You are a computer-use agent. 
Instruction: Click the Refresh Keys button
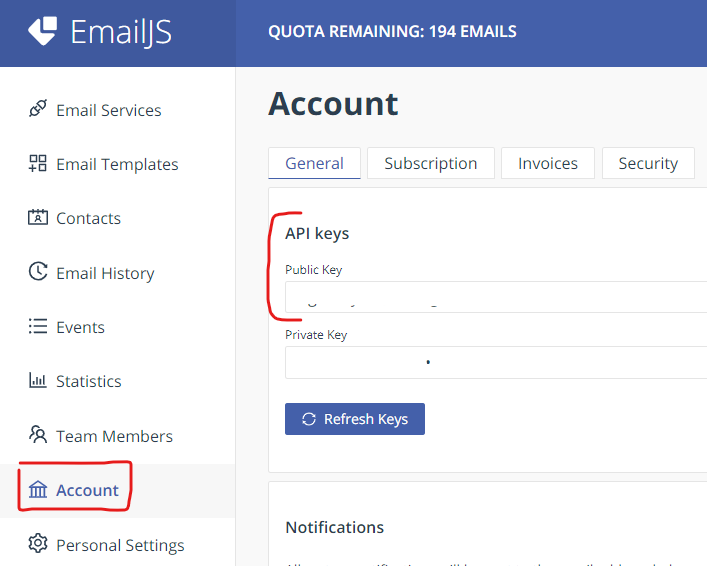(355, 419)
